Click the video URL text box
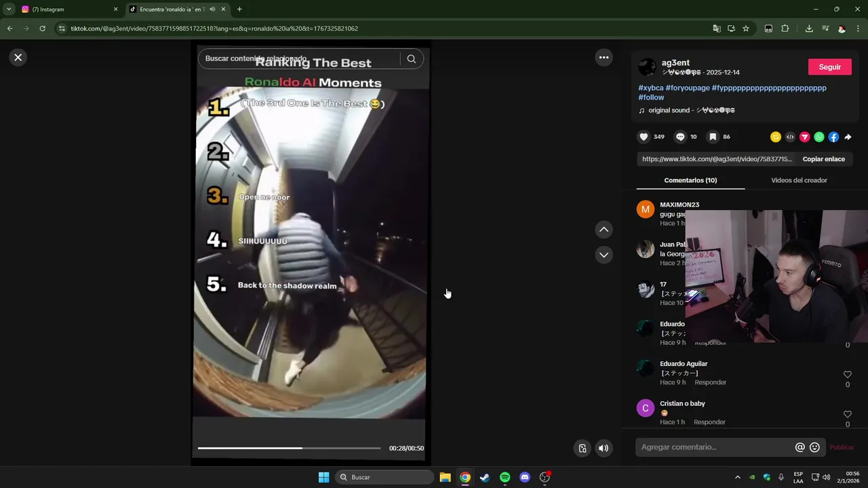The height and width of the screenshot is (488, 868). pos(717,159)
